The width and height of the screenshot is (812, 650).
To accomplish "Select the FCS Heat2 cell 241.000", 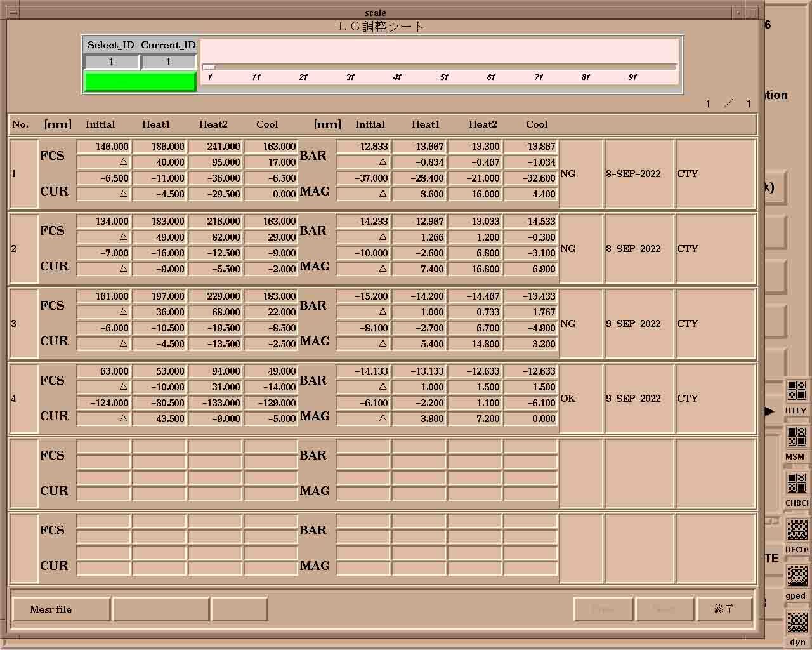I will 215,147.
